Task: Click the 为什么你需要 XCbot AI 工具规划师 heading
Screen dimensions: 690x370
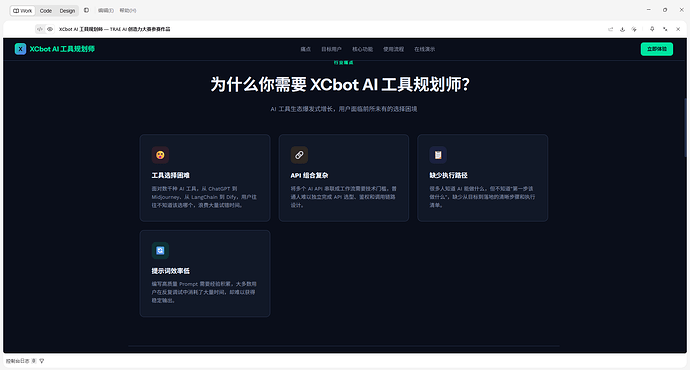Action: (340, 84)
